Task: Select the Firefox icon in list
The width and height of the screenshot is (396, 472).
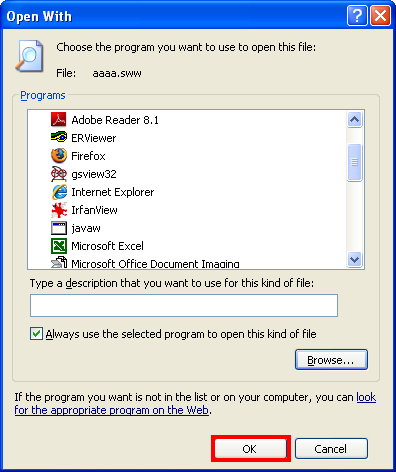Action: tap(59, 156)
